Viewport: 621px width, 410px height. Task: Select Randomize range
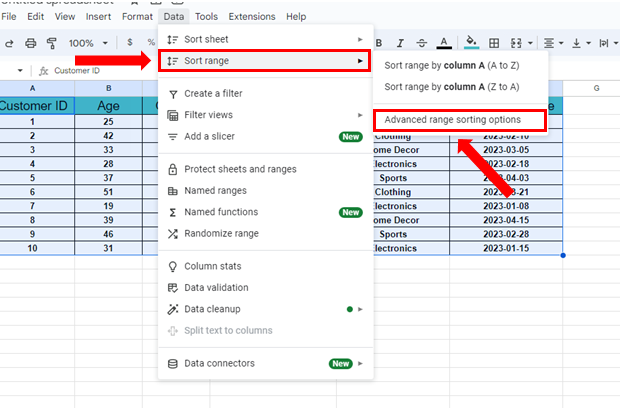pyautogui.click(x=265, y=233)
